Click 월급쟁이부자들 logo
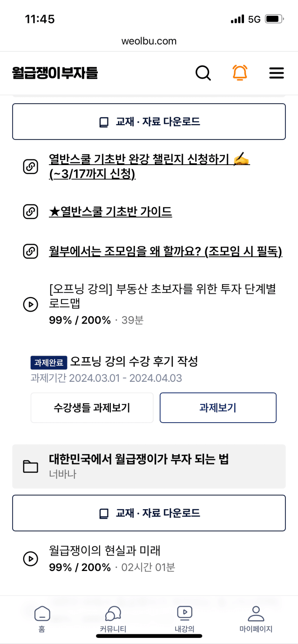The height and width of the screenshot is (644, 298). click(x=55, y=73)
